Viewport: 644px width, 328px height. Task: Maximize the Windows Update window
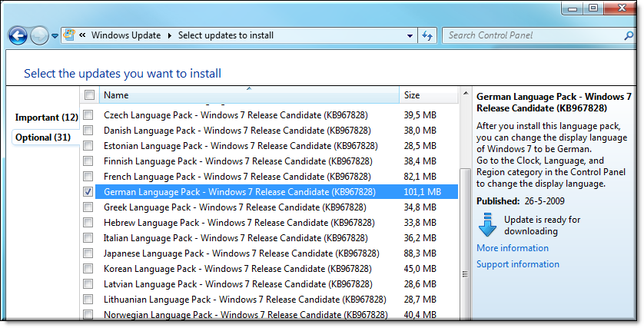(x=593, y=8)
